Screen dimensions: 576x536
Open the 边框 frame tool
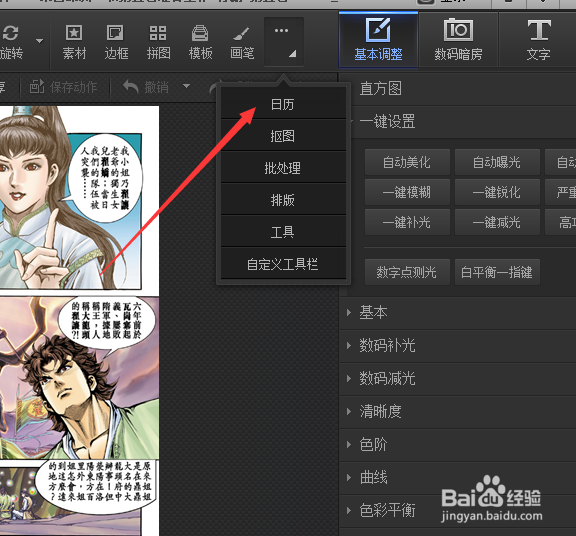[x=116, y=42]
